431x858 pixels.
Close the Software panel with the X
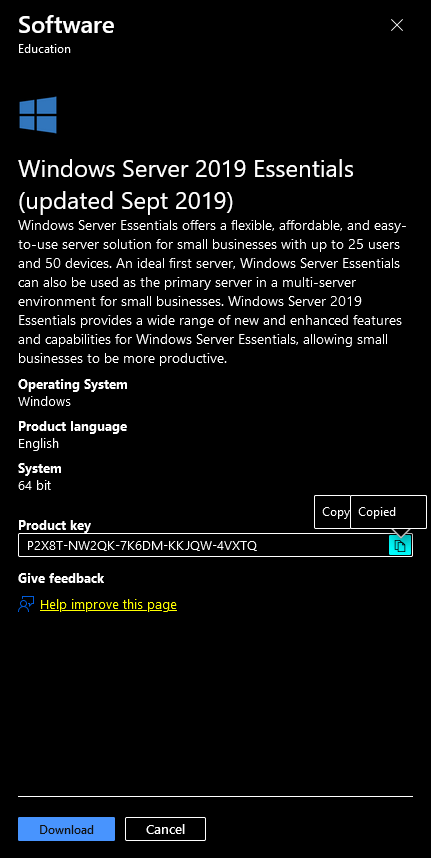point(397,25)
